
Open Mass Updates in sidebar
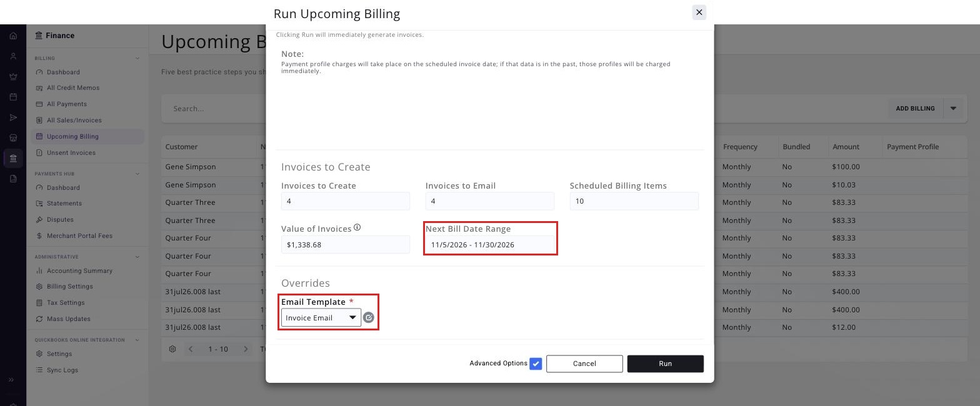[x=69, y=319]
